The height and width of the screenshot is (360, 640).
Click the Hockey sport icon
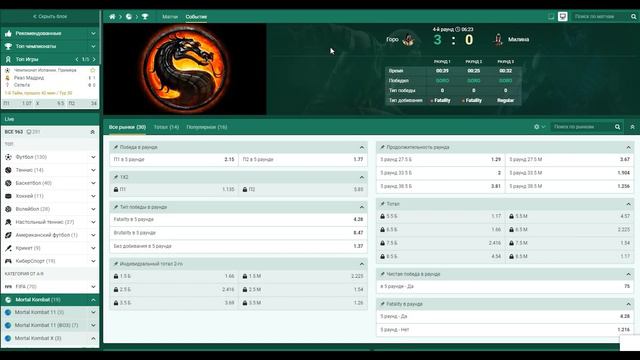pyautogui.click(x=8, y=196)
